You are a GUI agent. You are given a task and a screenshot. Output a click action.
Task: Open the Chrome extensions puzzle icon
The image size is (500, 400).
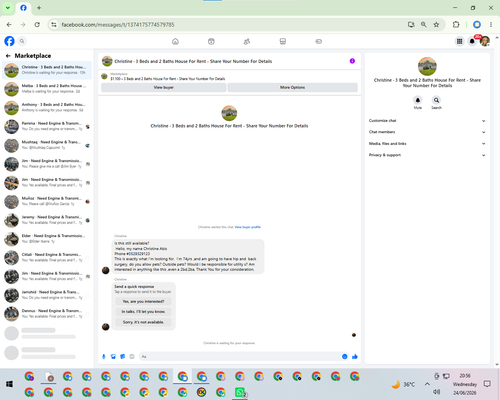point(456,25)
